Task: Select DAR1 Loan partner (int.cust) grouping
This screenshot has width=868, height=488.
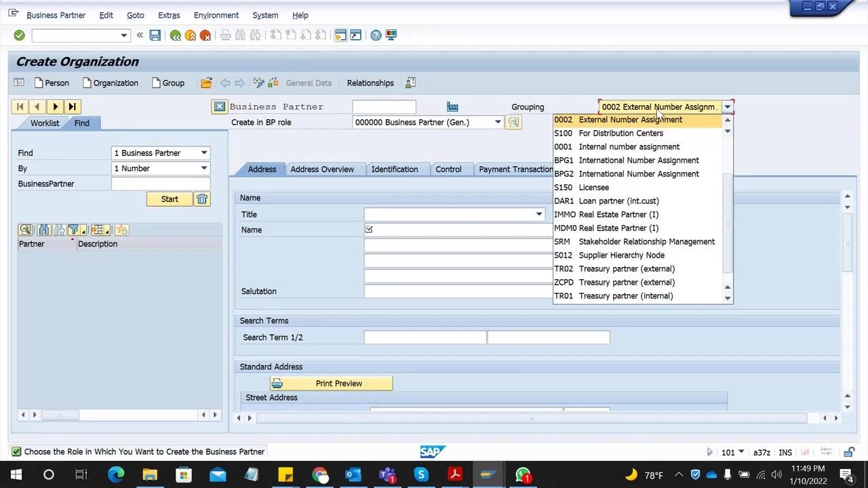Action: pos(637,201)
